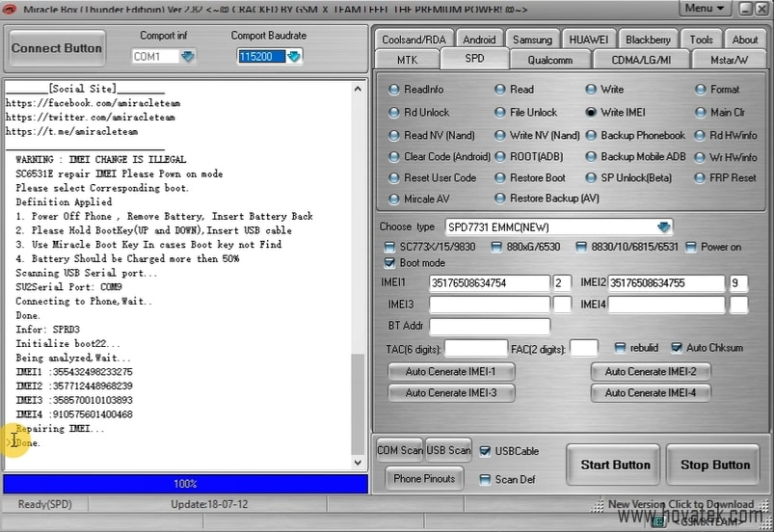The height and width of the screenshot is (532, 774).
Task: Click the log scrollbar down arrow
Action: pos(358,463)
